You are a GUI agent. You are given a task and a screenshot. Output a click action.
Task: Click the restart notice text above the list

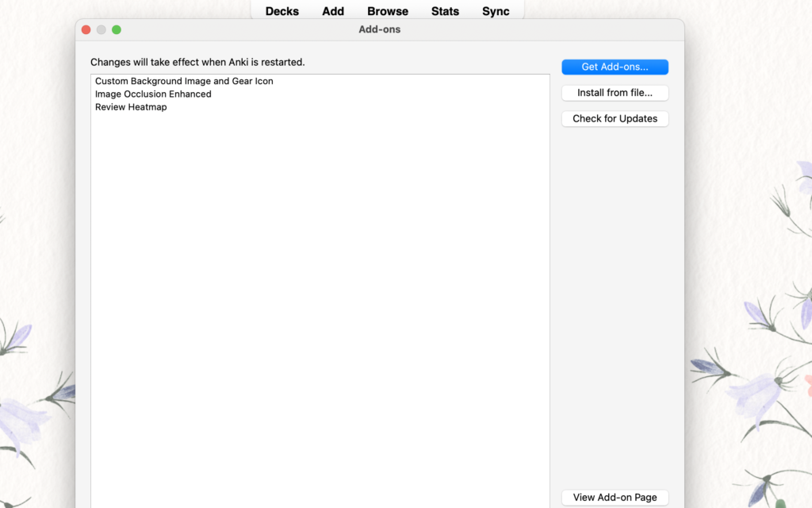pyautogui.click(x=197, y=62)
